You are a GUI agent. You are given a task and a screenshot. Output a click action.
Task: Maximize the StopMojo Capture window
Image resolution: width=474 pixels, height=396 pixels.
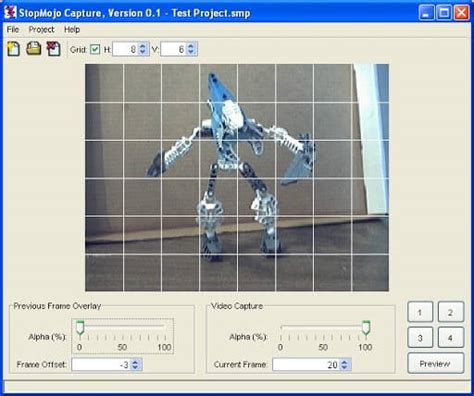coord(444,13)
